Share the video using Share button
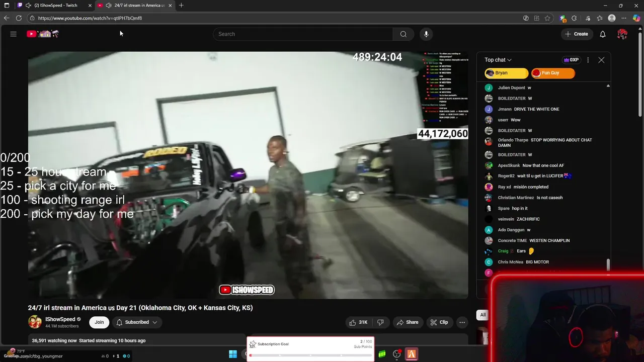Image resolution: width=644 pixels, height=362 pixels. 407,322
